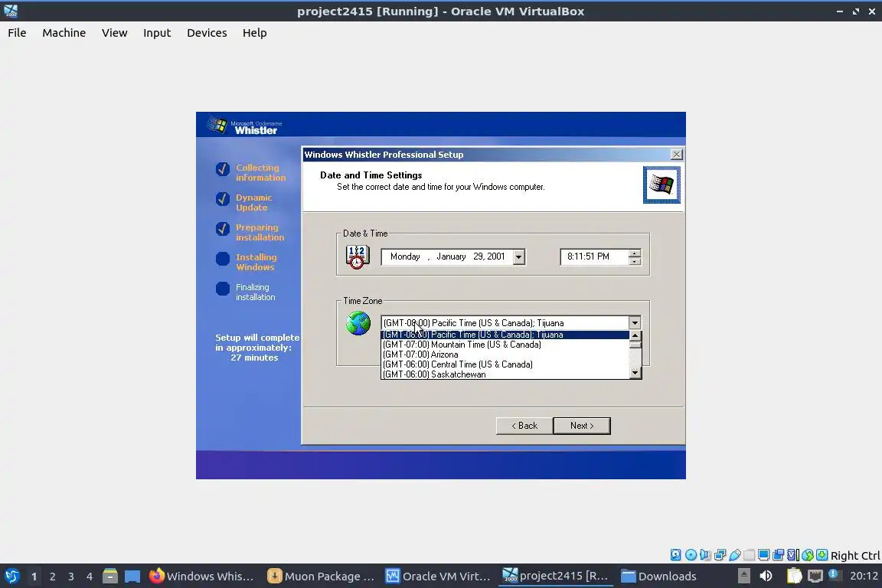Select Central Time (US & Canada) time zone
The image size is (882, 588).
pos(505,364)
